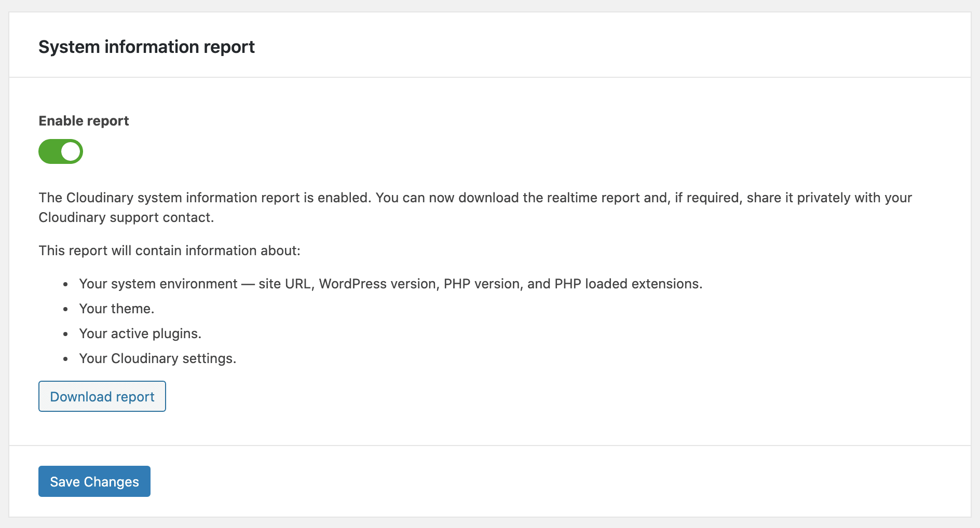
Task: Click the 'Cloudinary support contact.' text line
Action: (x=126, y=217)
